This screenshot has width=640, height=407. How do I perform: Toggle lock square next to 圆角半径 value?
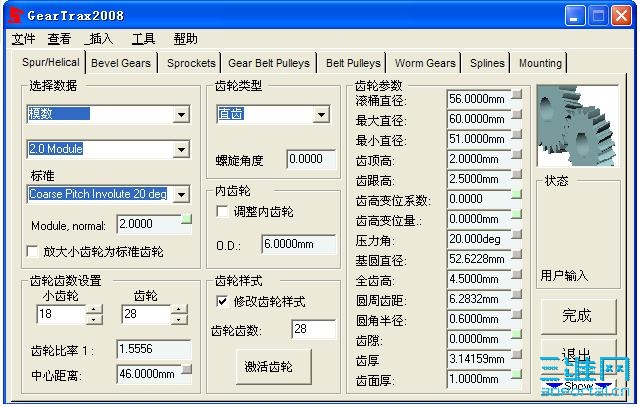pos(517,315)
